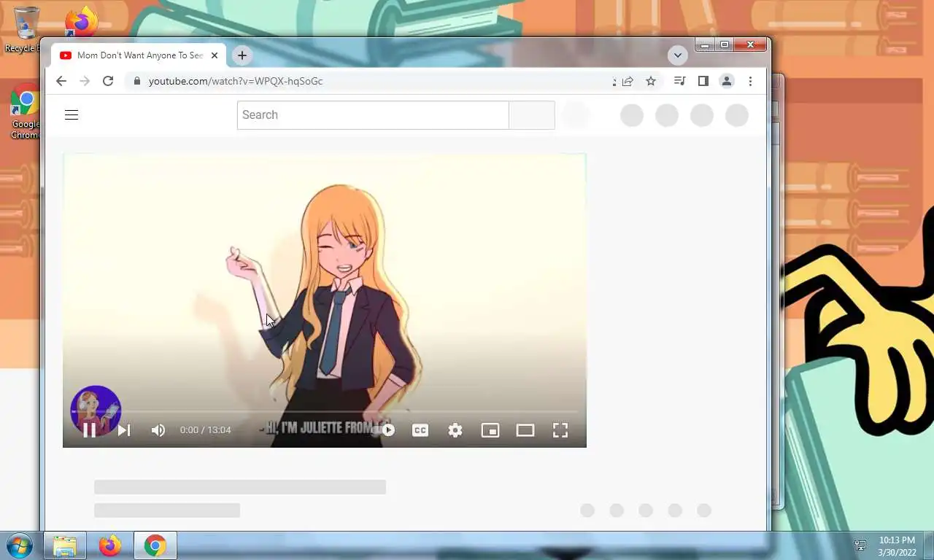Reload the current YouTube page
Image resolution: width=934 pixels, height=560 pixels.
pyautogui.click(x=108, y=81)
